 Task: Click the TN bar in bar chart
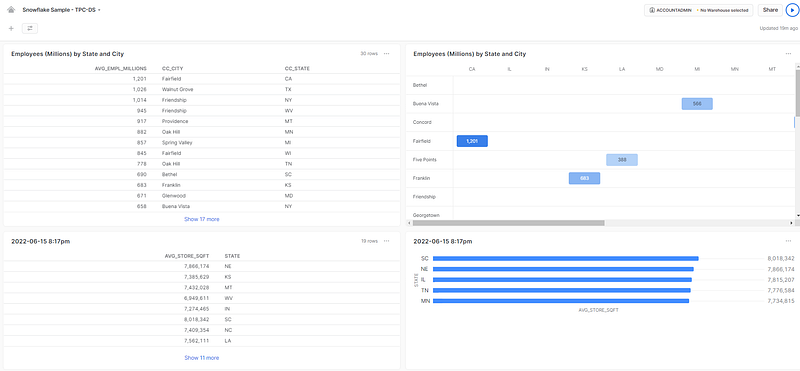tap(561, 290)
